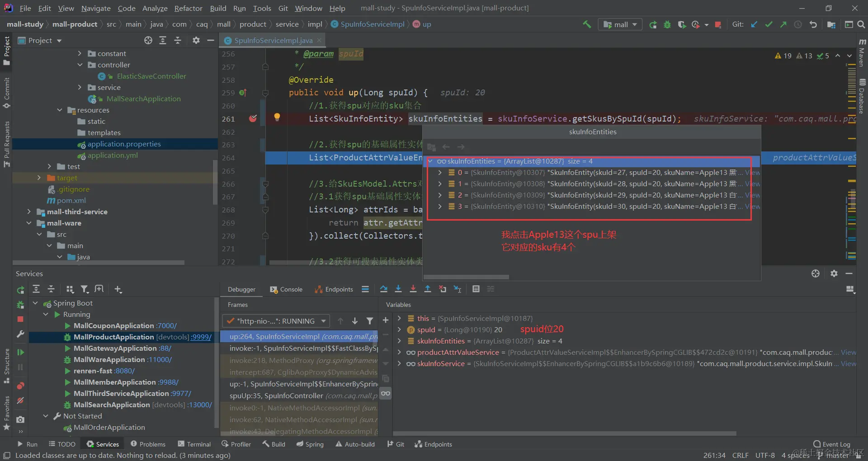Click the Build project hammer icon
This screenshot has width=868, height=461.
pos(587,24)
